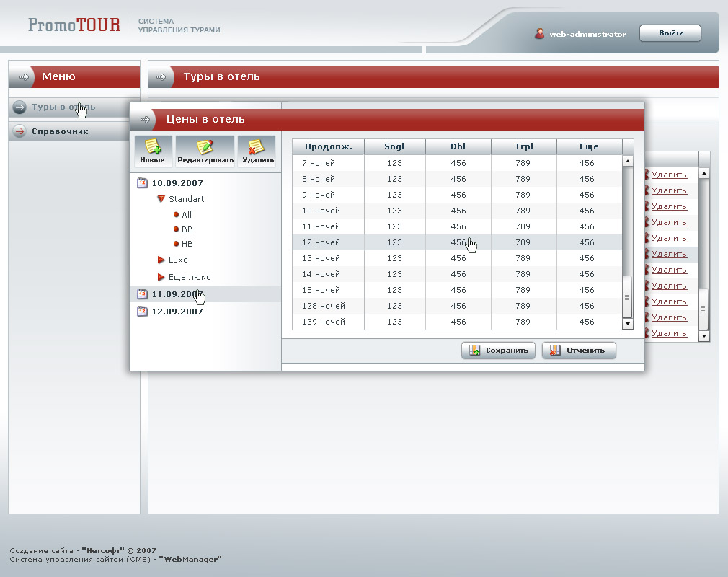Click the web-administrator user icon
The image size is (728, 577).
(x=539, y=34)
